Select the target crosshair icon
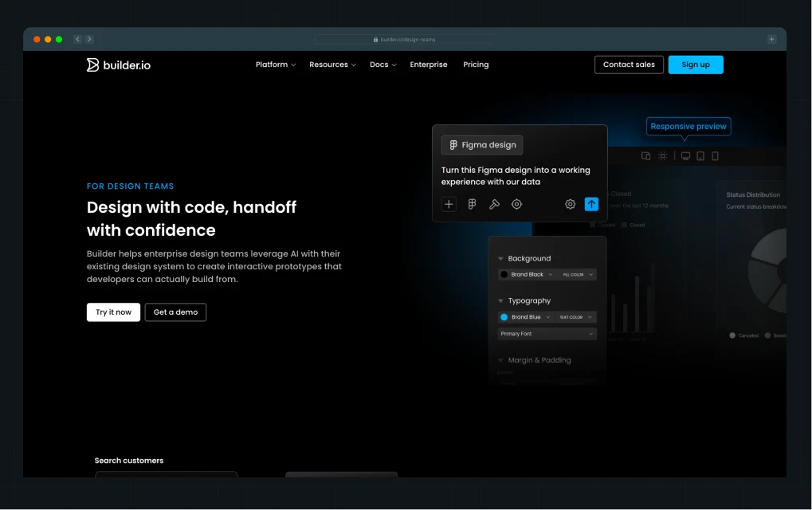812x510 pixels. click(517, 204)
